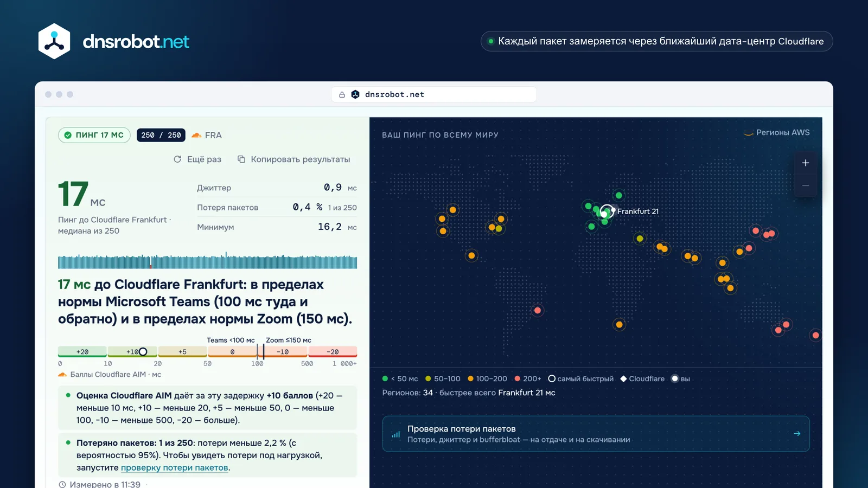This screenshot has width=868, height=488.
Task: Click the '250 / 250' packet counter badge
Action: (x=161, y=135)
